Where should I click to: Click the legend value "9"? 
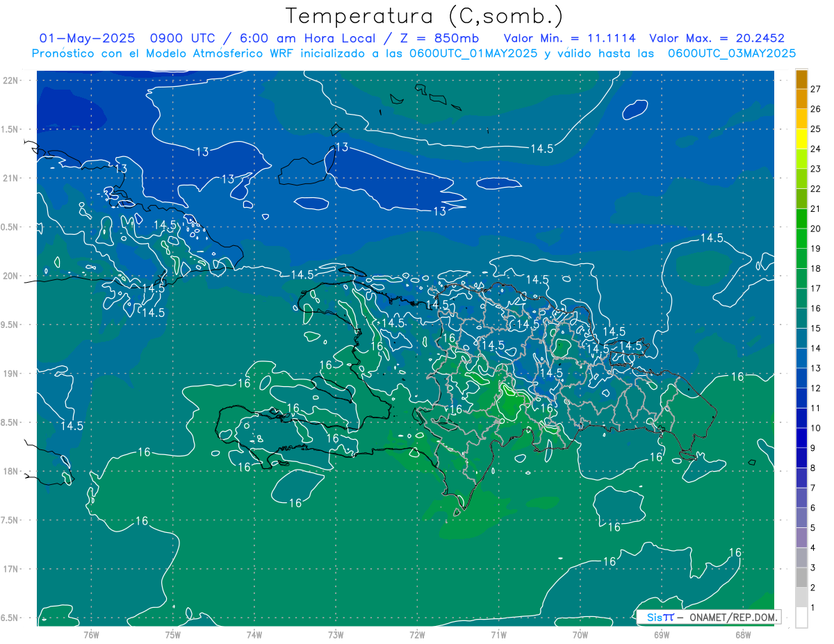tap(813, 448)
